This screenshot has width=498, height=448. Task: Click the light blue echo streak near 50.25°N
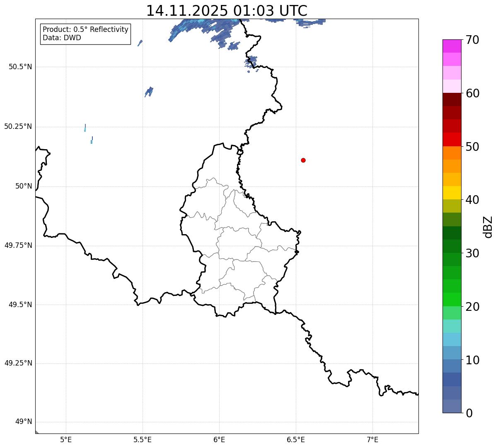pos(85,128)
